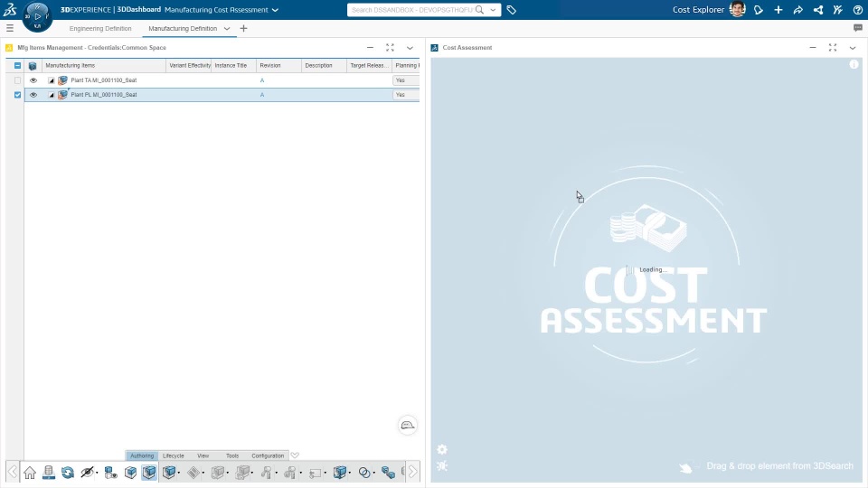Viewport: 868px width, 488px height.
Task: Maximize the Cost Assessment panel
Action: pos(833,48)
